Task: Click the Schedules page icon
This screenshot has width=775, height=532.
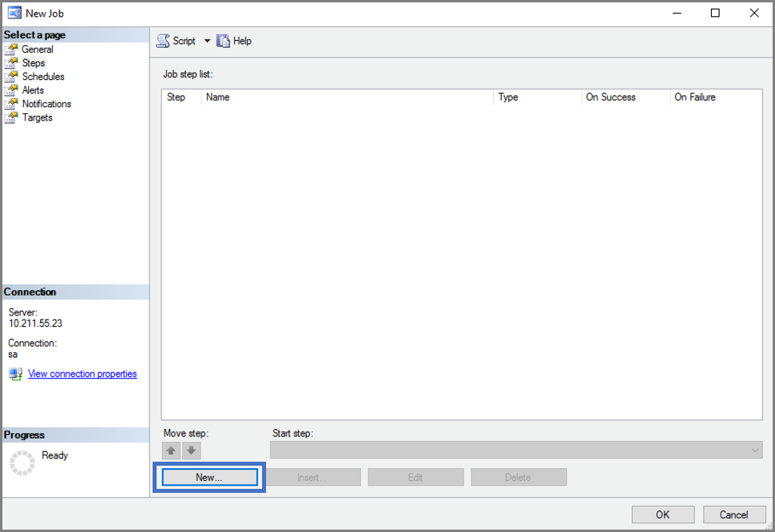Action: coord(11,77)
